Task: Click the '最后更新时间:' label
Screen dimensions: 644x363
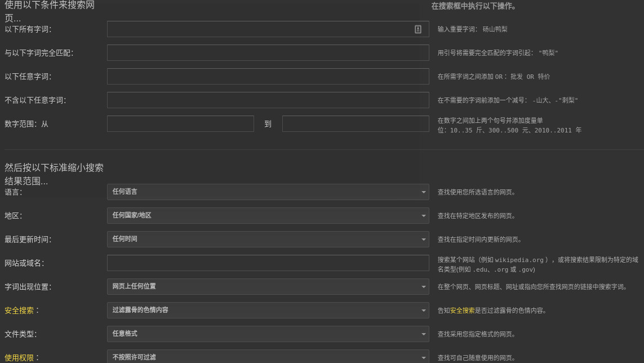Action: [x=28, y=239]
